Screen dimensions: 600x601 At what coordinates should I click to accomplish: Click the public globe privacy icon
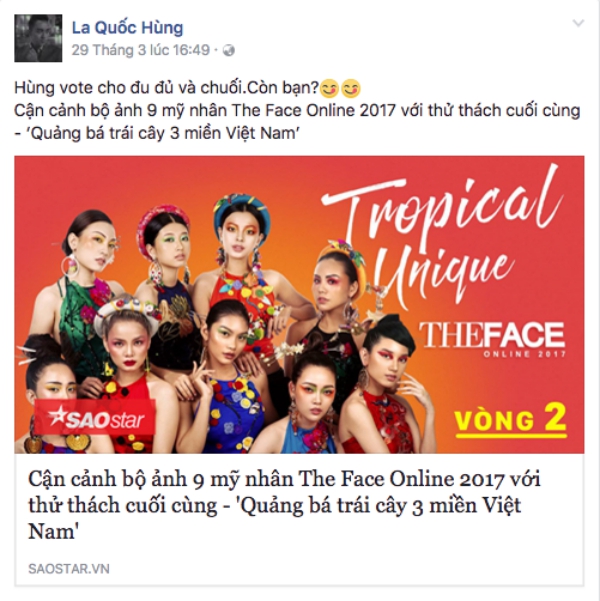coord(228,51)
